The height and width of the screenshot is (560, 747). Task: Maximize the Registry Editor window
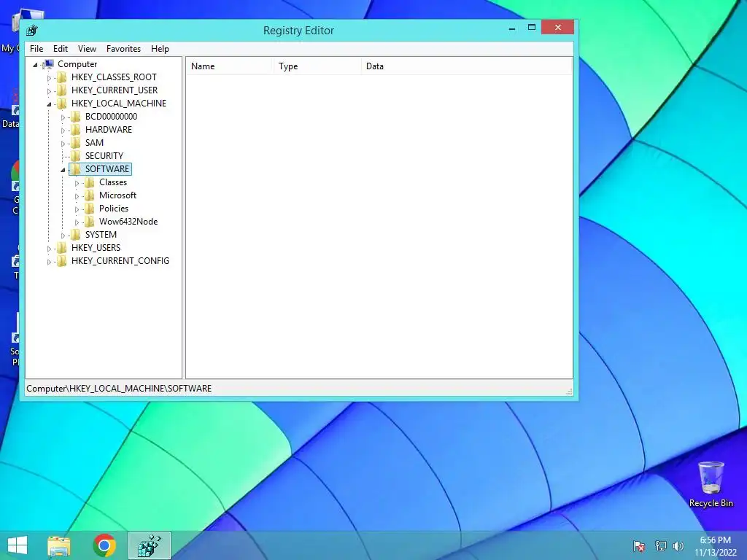coord(532,28)
